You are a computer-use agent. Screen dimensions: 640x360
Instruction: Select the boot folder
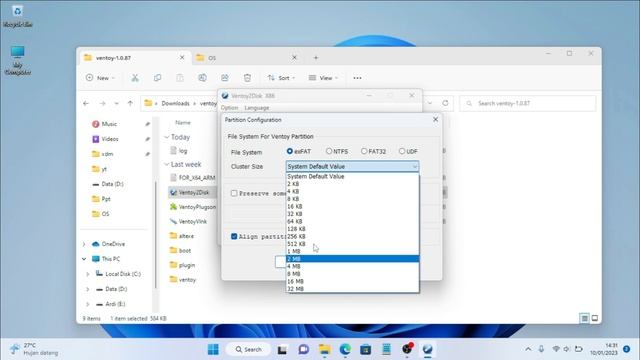coord(185,251)
